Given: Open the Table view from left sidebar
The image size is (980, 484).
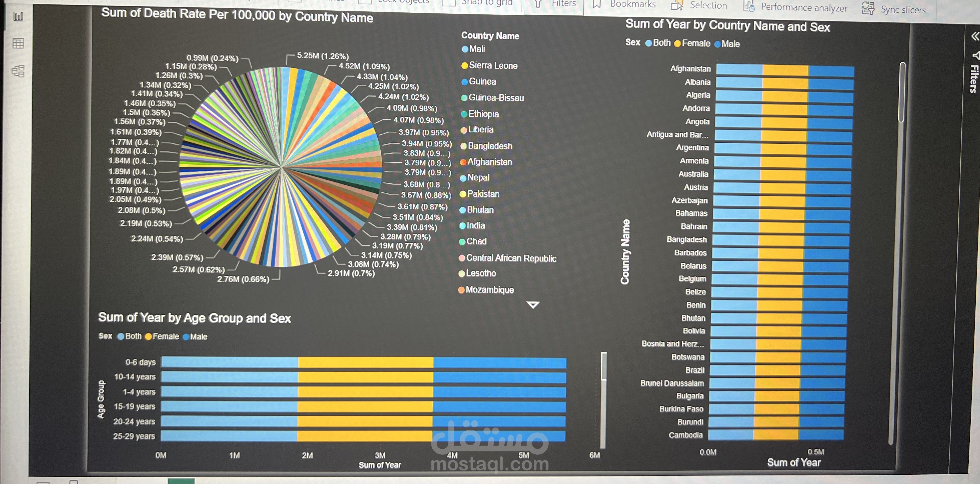Looking at the screenshot, I should click(x=18, y=43).
